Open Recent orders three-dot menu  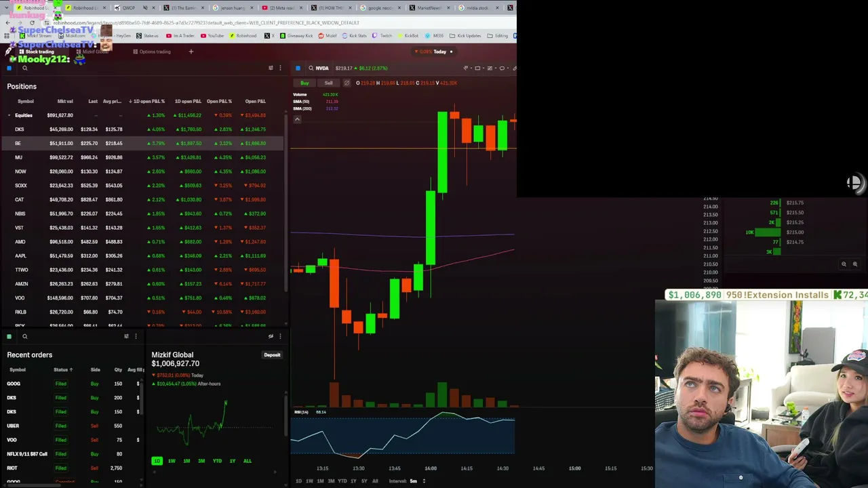pyautogui.click(x=136, y=336)
